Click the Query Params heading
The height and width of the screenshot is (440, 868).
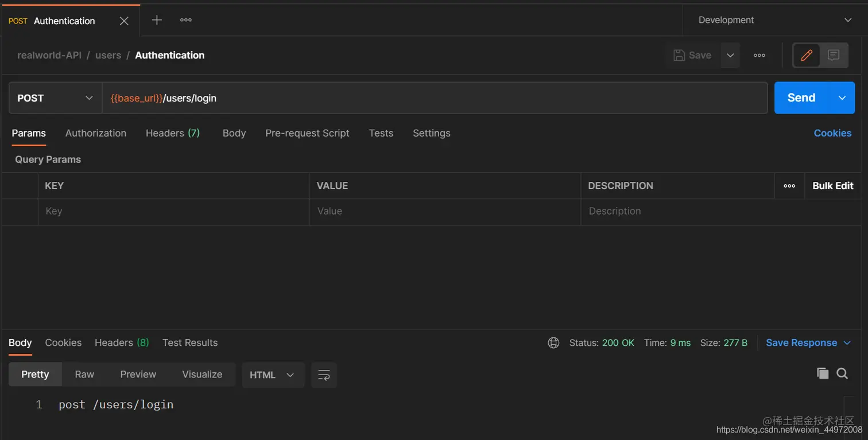click(48, 159)
